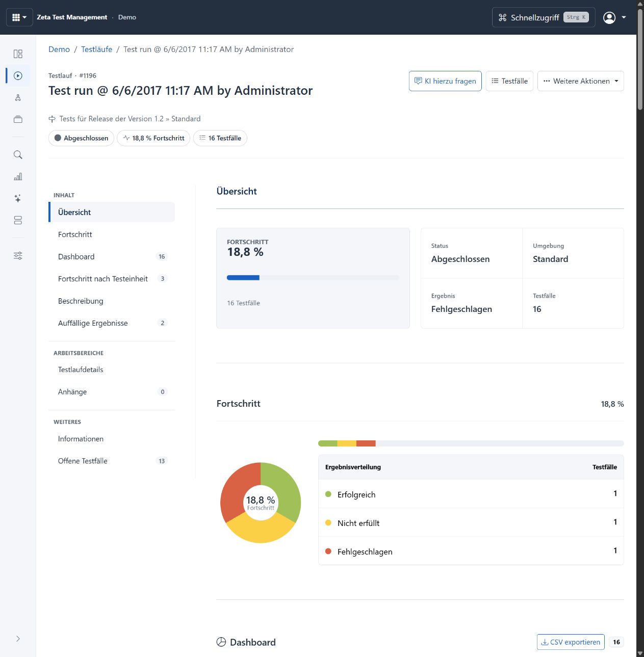Click the Fehlgeschlagen row in the results table
The height and width of the screenshot is (657, 644).
pos(471,551)
